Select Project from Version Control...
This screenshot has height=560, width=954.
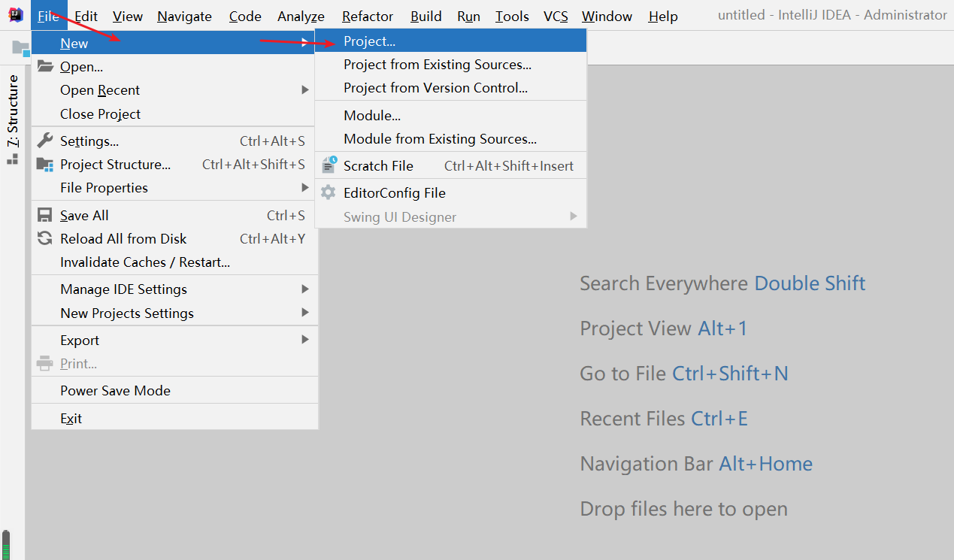coord(450,87)
